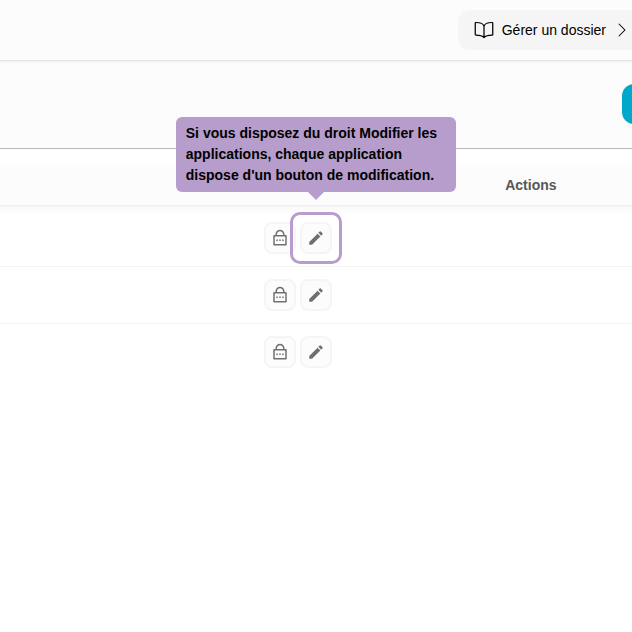Open the Gérer un dossier text label
632x632 pixels.
(553, 30)
